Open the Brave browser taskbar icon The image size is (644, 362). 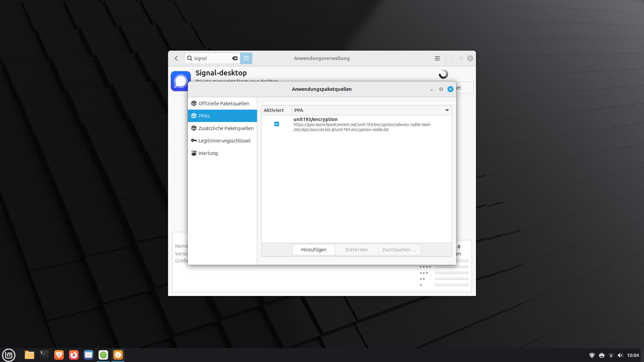click(x=59, y=355)
